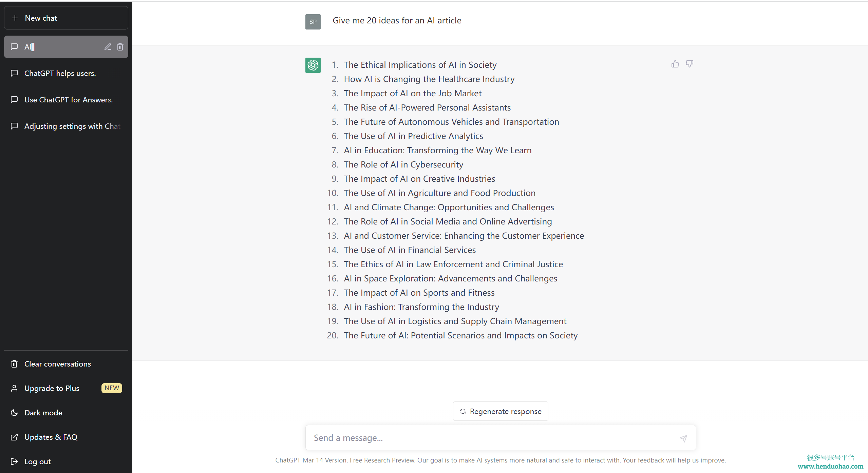Open the 'Use ChatGPT for Answers.' conversation
This screenshot has height=473, width=868.
[x=66, y=100]
